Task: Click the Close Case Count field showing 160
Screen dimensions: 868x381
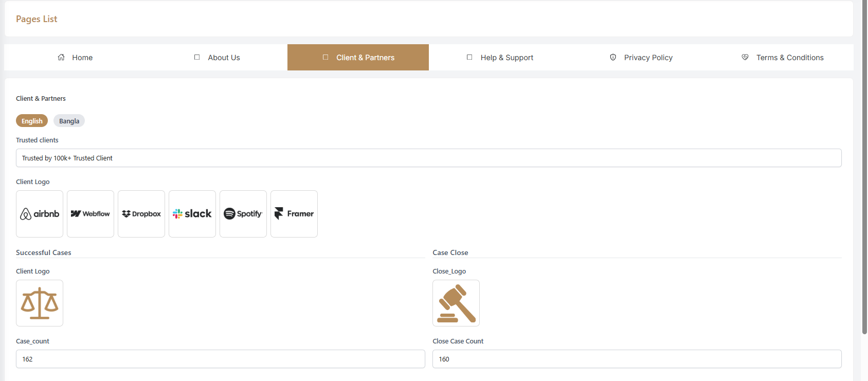Action: pyautogui.click(x=637, y=359)
